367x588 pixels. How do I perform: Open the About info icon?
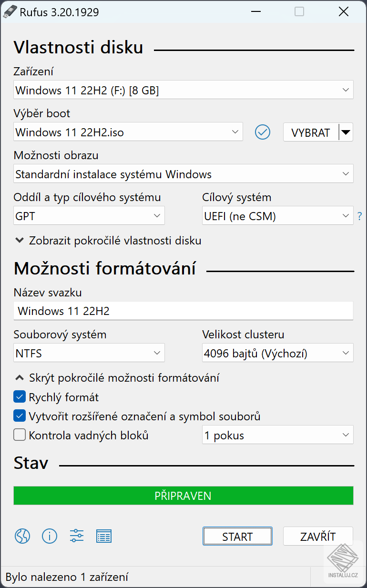click(49, 536)
